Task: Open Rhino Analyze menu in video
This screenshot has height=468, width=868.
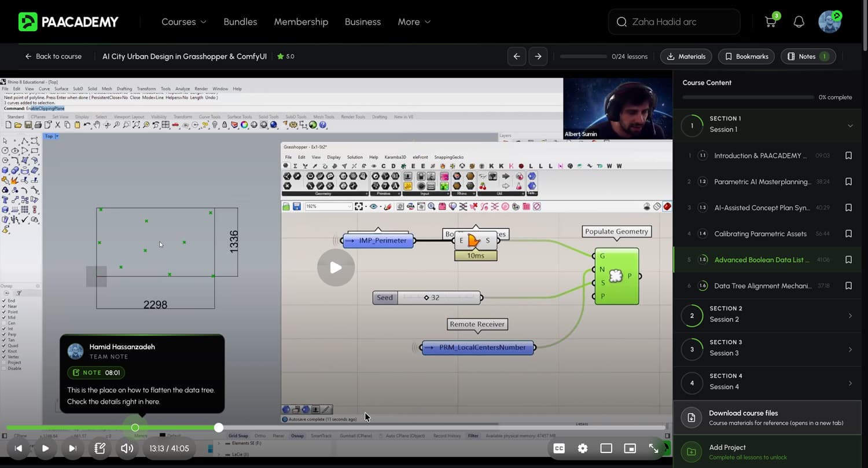Action: click(x=182, y=89)
